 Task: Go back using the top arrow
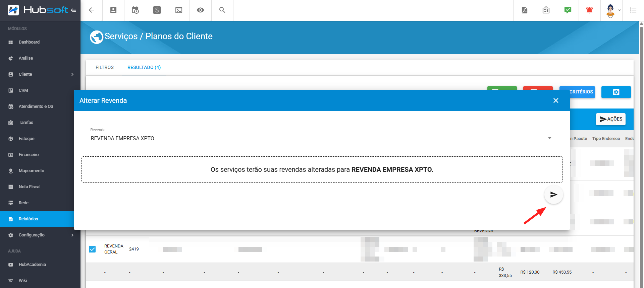pos(92,10)
